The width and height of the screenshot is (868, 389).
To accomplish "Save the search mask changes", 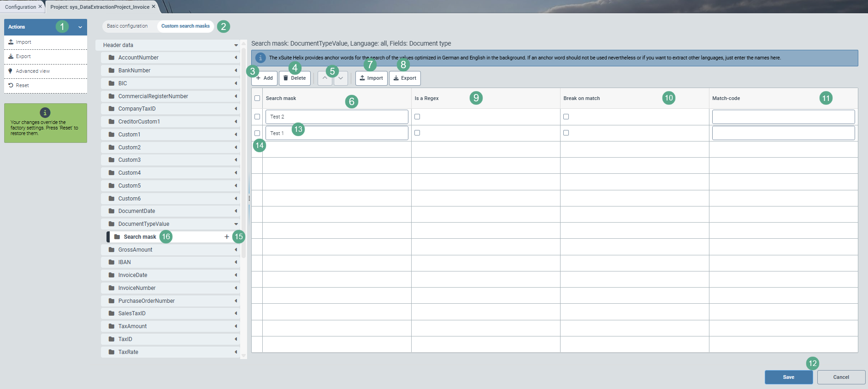I will coord(789,377).
